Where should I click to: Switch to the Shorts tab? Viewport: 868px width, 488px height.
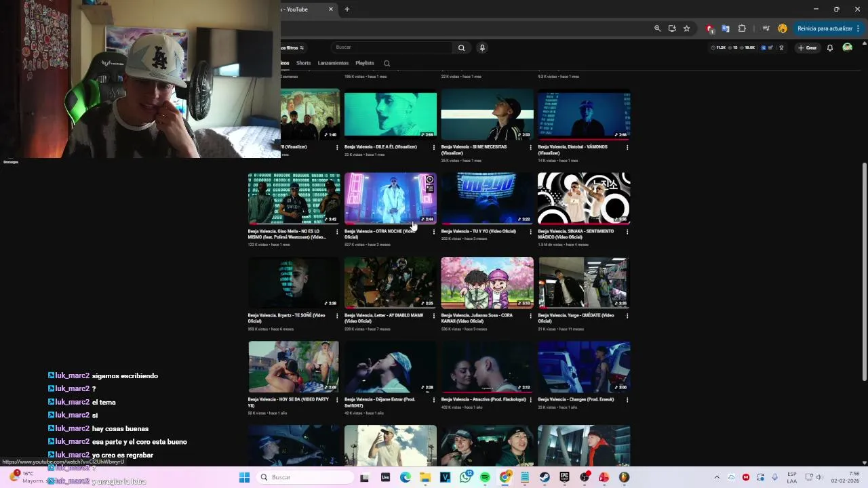pos(303,63)
